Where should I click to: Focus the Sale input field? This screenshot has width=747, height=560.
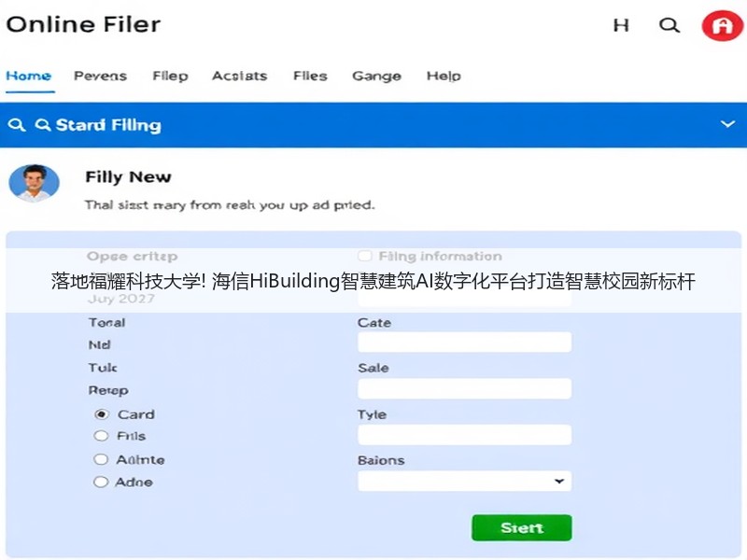click(464, 388)
